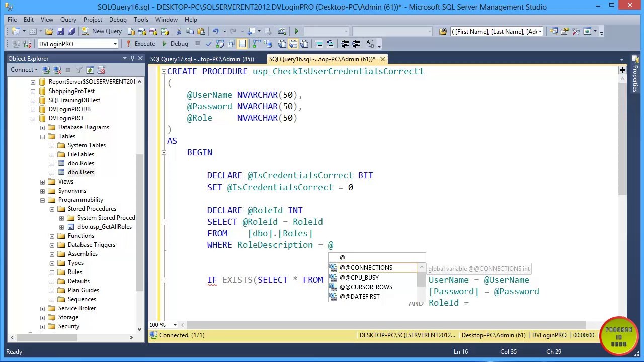Viewport: 644px width, 362px height.
Task: Switch to the SQLQuery17.sql tab
Action: pos(202,59)
